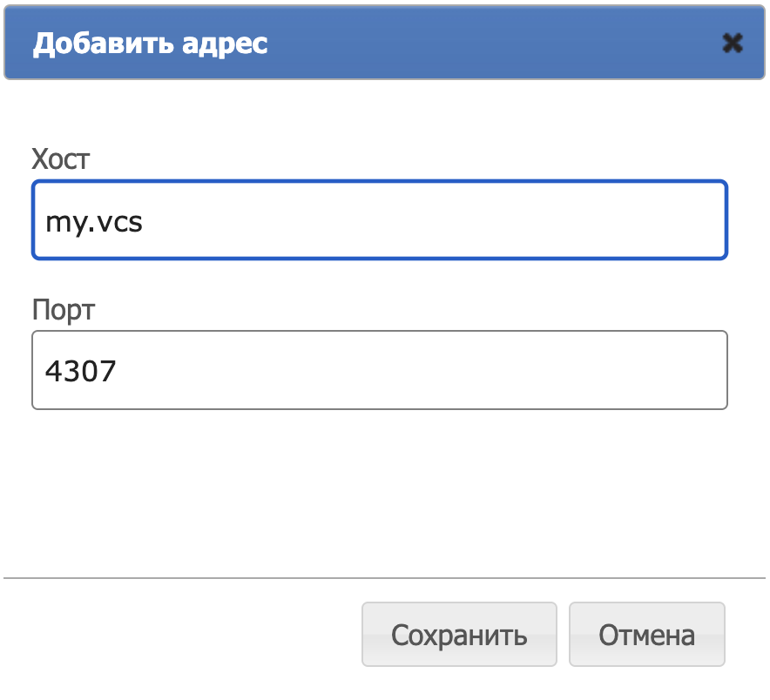Focus the Порт input field

pos(380,370)
